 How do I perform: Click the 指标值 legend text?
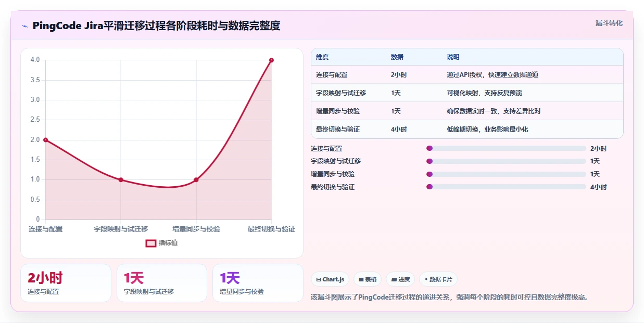coord(168,243)
